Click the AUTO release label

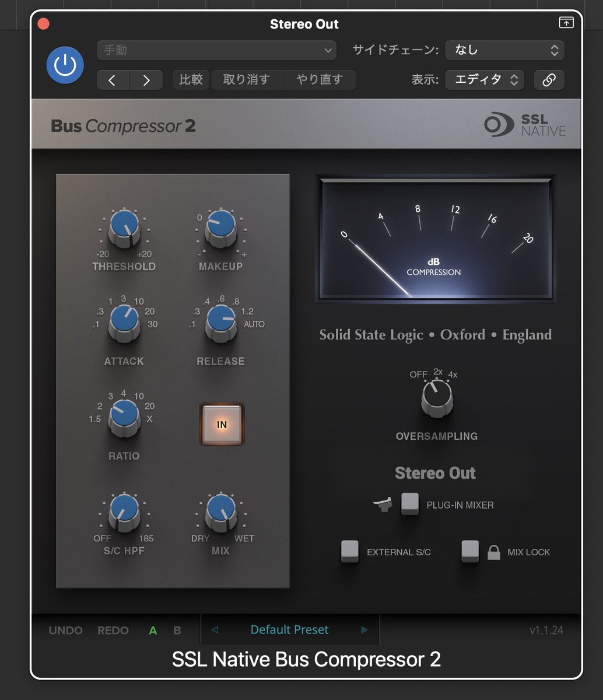tap(254, 324)
